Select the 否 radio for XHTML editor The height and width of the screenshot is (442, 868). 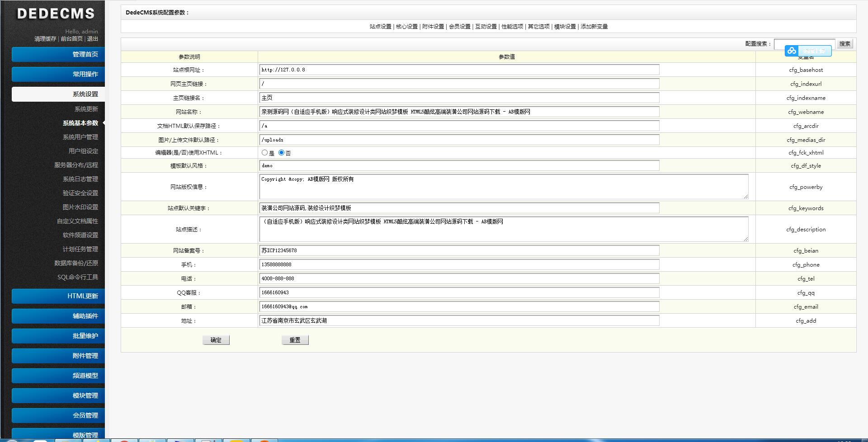[x=281, y=153]
